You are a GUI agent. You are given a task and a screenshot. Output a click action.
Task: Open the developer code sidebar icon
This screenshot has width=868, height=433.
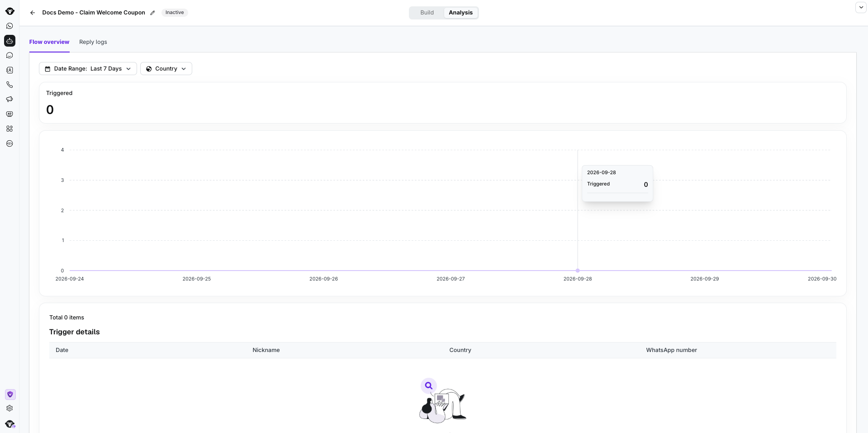(9, 143)
